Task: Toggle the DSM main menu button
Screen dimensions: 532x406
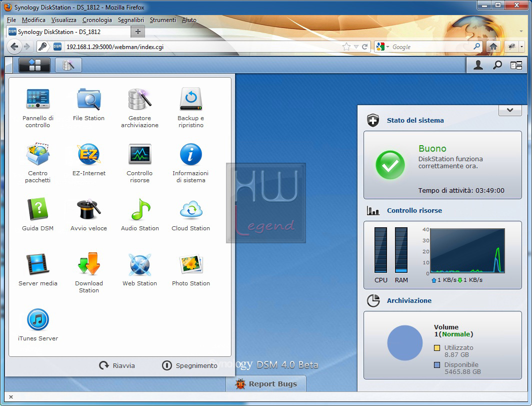Action: (34, 65)
